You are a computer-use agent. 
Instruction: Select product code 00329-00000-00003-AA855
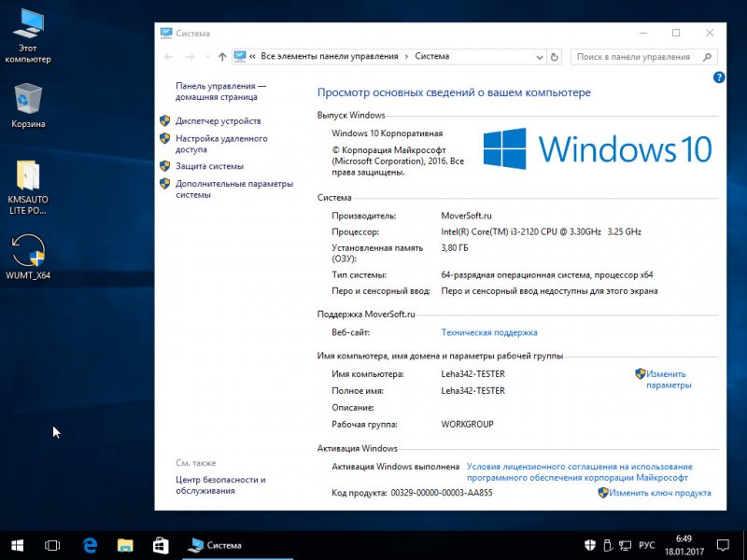(441, 493)
